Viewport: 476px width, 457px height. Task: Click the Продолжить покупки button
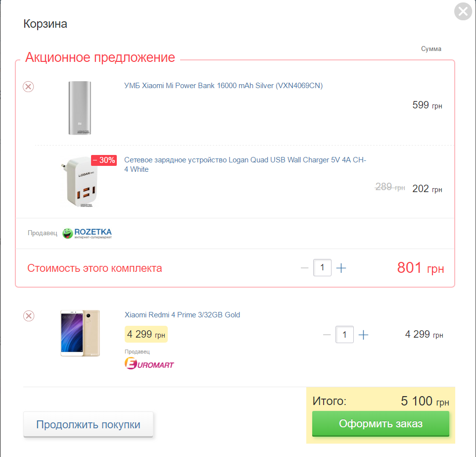[89, 424]
